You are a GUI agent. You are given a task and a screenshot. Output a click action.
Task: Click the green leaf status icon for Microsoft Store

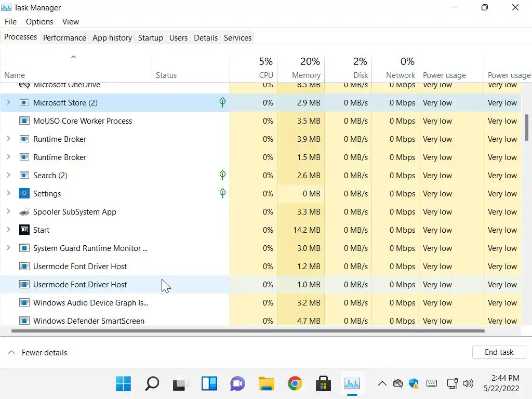(x=222, y=102)
